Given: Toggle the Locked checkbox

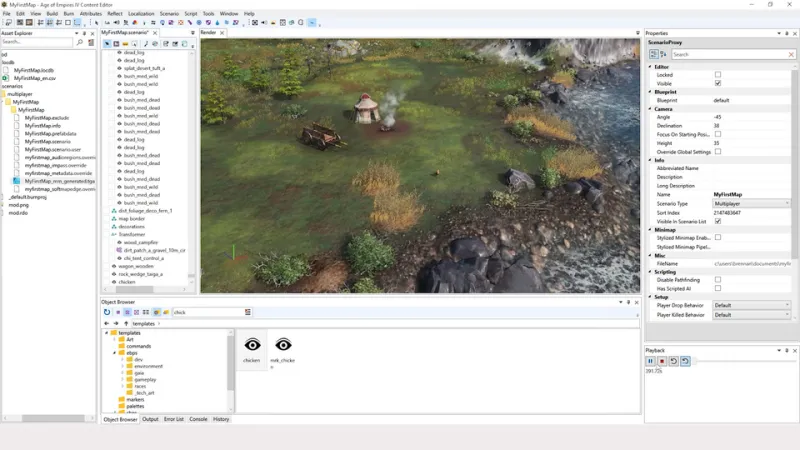Looking at the screenshot, I should pyautogui.click(x=718, y=74).
